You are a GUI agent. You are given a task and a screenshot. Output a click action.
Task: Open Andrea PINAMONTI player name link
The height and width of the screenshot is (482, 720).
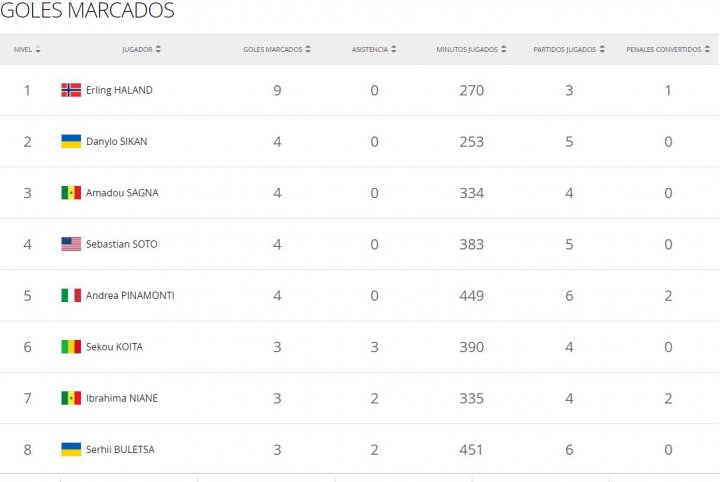point(130,296)
